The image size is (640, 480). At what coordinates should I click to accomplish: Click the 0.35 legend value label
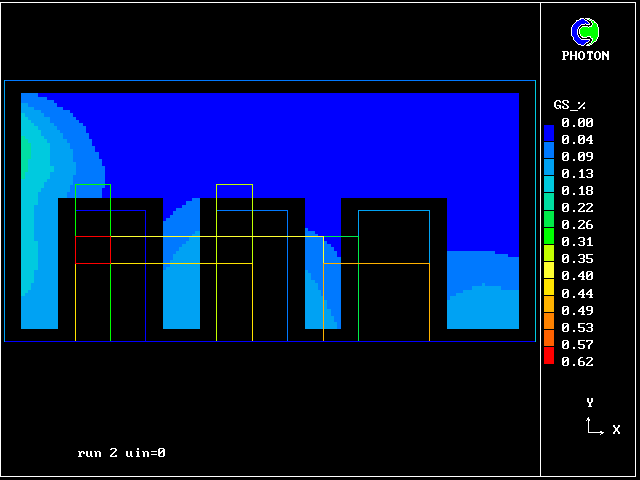pos(577,259)
